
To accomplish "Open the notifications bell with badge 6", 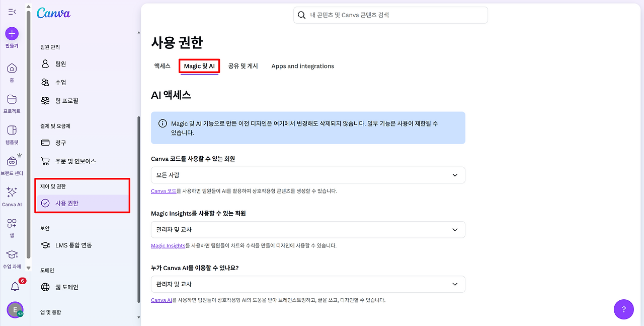I will tap(15, 285).
